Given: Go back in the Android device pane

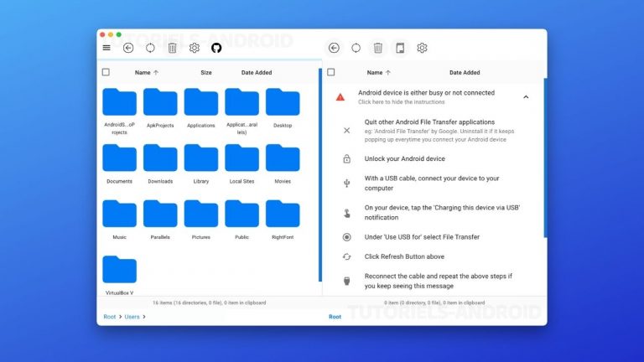Looking at the screenshot, I should pyautogui.click(x=334, y=48).
